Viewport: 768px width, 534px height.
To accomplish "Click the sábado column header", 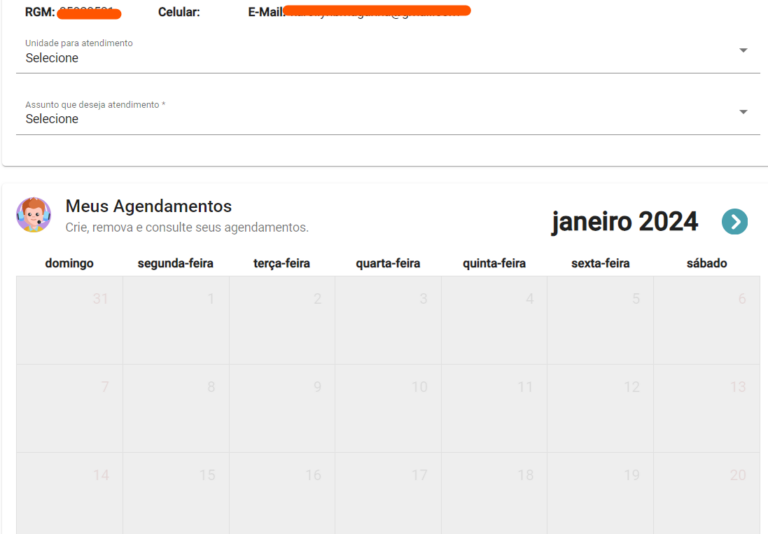I will (706, 264).
